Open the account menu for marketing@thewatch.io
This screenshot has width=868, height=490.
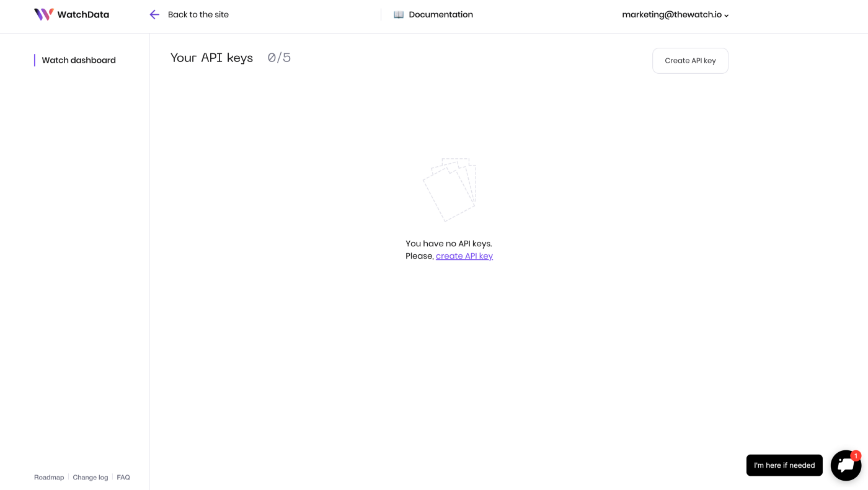[x=672, y=14]
